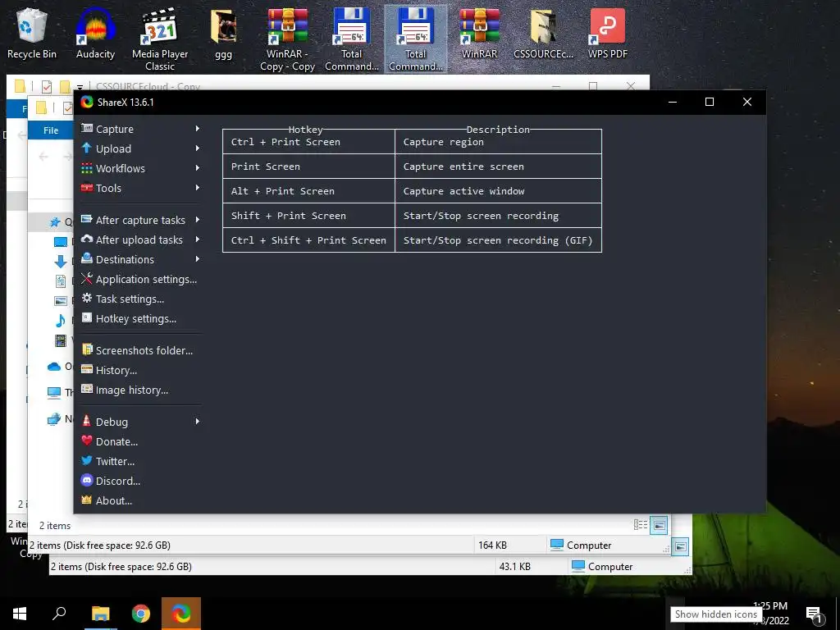The image size is (840, 630).
Task: Open File Explorer from the taskbar
Action: tap(100, 614)
